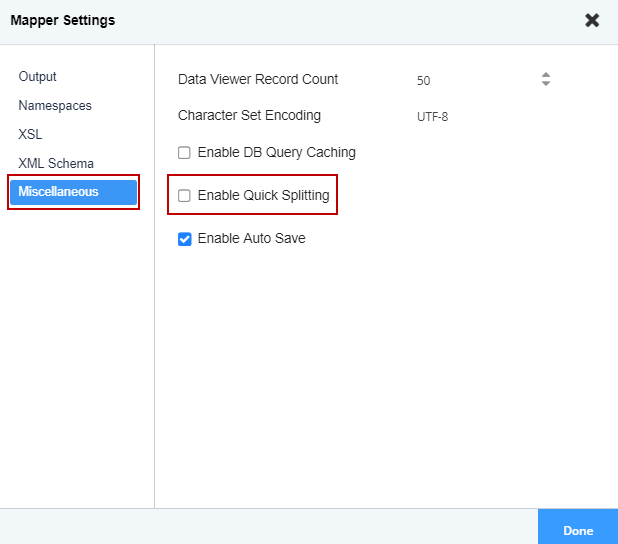The height and width of the screenshot is (544, 618).
Task: Click the Mapper Settings dialog title
Action: [x=63, y=20]
